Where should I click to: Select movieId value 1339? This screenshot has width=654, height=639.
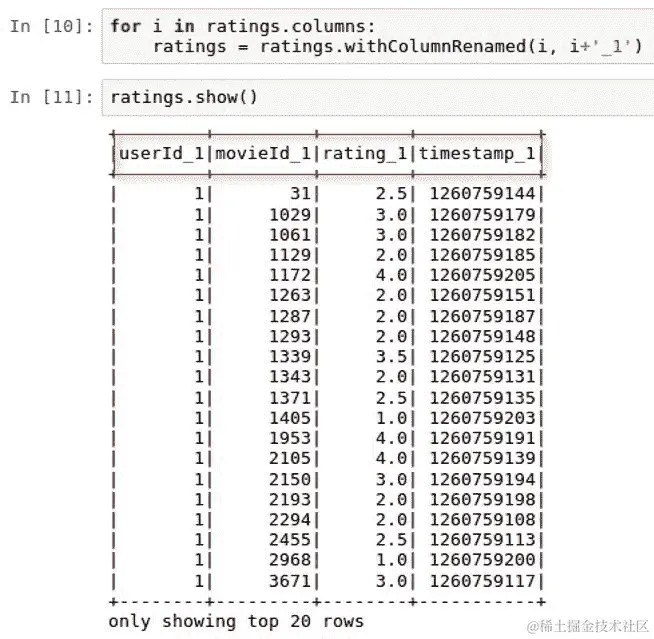290,357
